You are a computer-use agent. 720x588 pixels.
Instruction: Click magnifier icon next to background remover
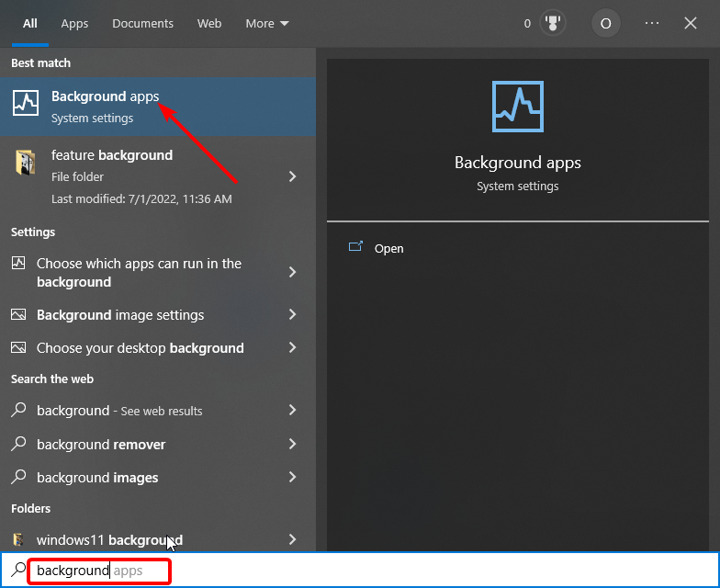(x=18, y=444)
